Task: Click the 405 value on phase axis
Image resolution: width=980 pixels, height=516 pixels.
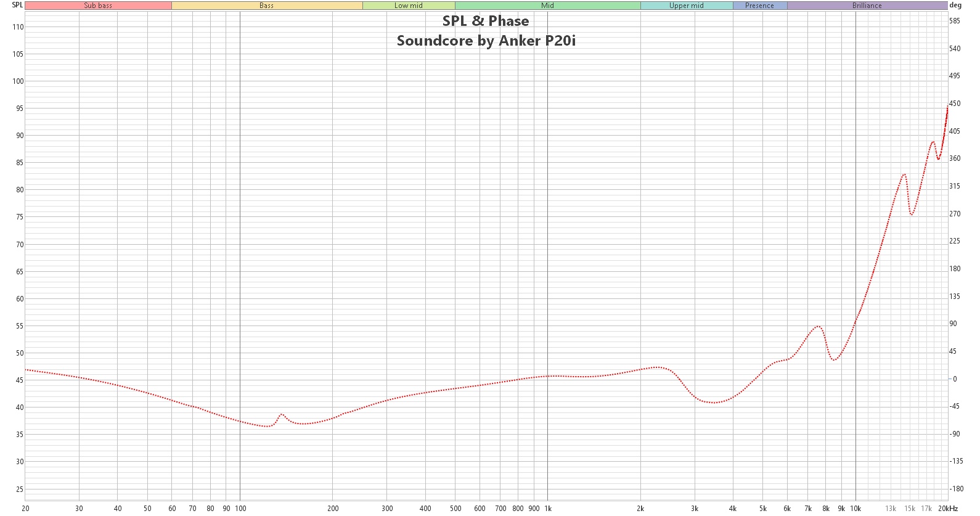Action: pyautogui.click(x=955, y=131)
